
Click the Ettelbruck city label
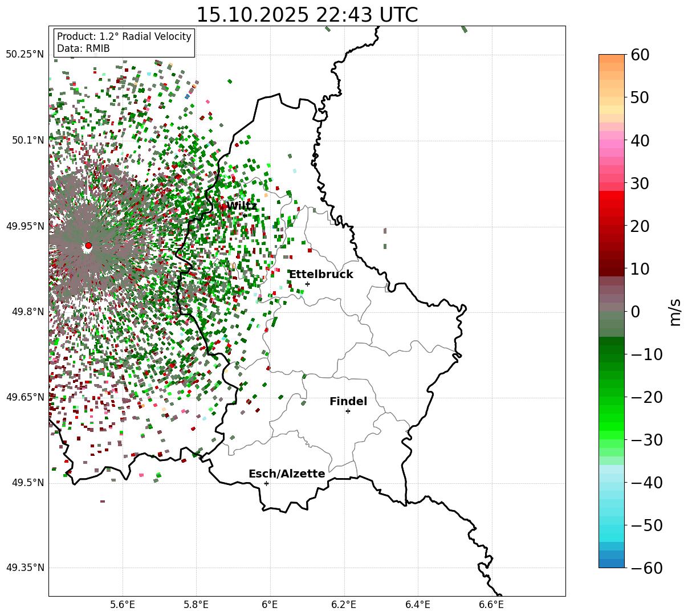(x=321, y=275)
